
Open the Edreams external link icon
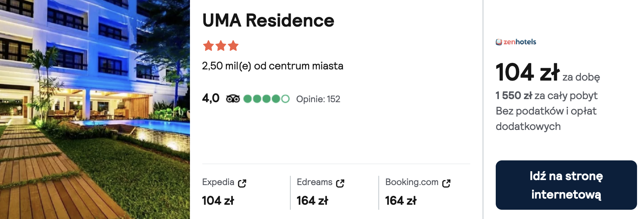click(x=340, y=183)
